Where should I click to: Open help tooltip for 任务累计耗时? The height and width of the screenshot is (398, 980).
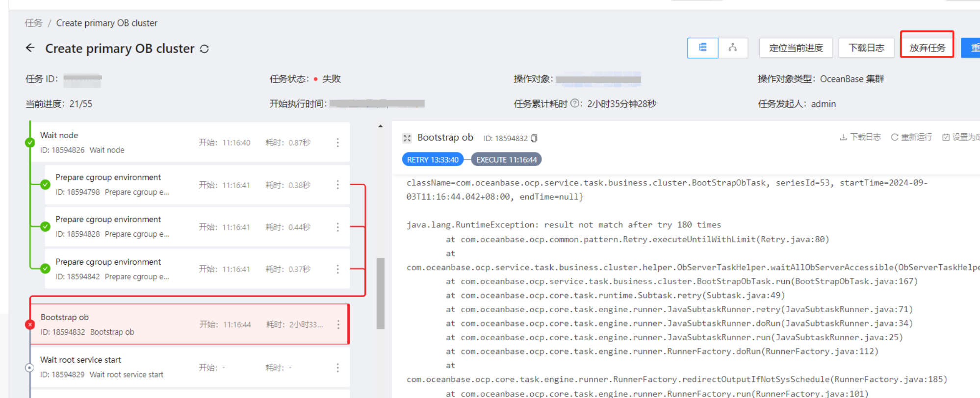[x=575, y=103]
